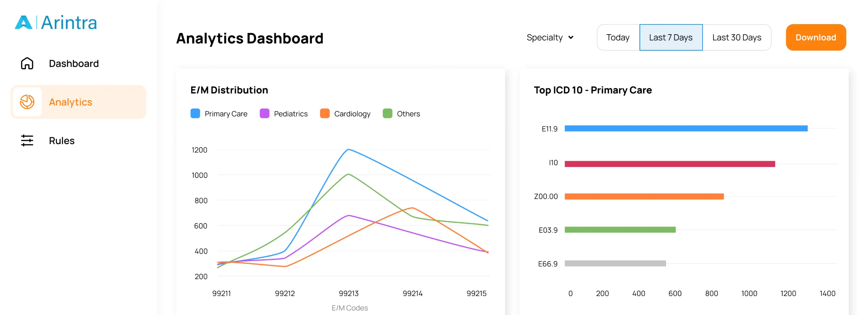Click the Download button
Image resolution: width=868 pixels, height=315 pixels.
(x=816, y=37)
